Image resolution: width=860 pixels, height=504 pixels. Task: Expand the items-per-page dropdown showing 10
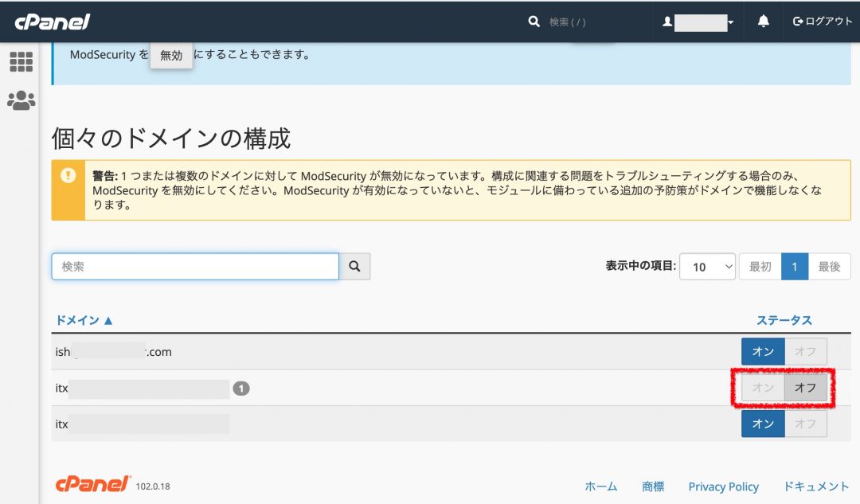point(706,267)
